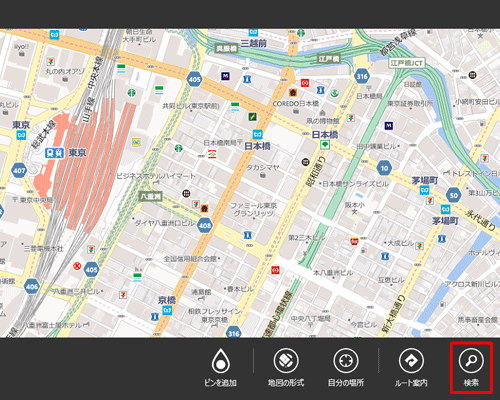This screenshot has height=400, width=500.
Task: Click the 405 shield near 共同ビル
Action: [194, 79]
